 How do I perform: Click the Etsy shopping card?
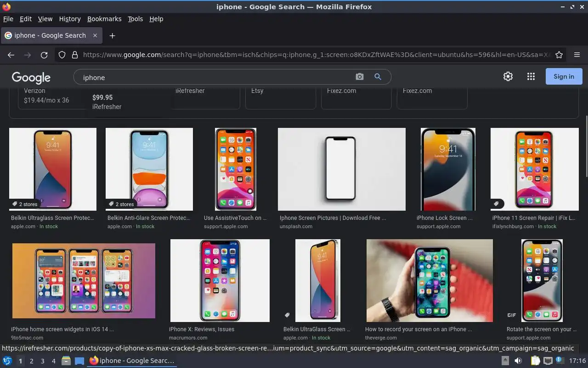[281, 99]
